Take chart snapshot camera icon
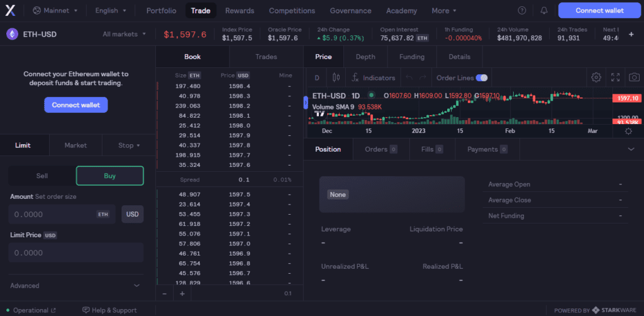The height and width of the screenshot is (316, 644). 635,77
